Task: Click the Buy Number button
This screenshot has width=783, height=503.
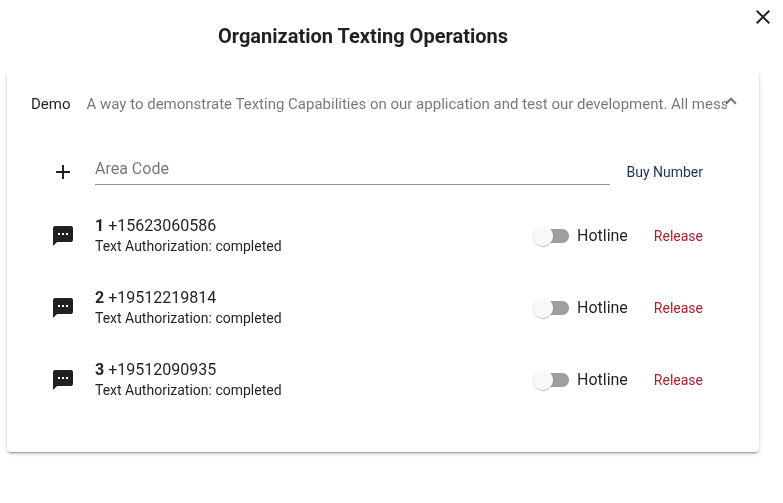Action: [x=665, y=172]
